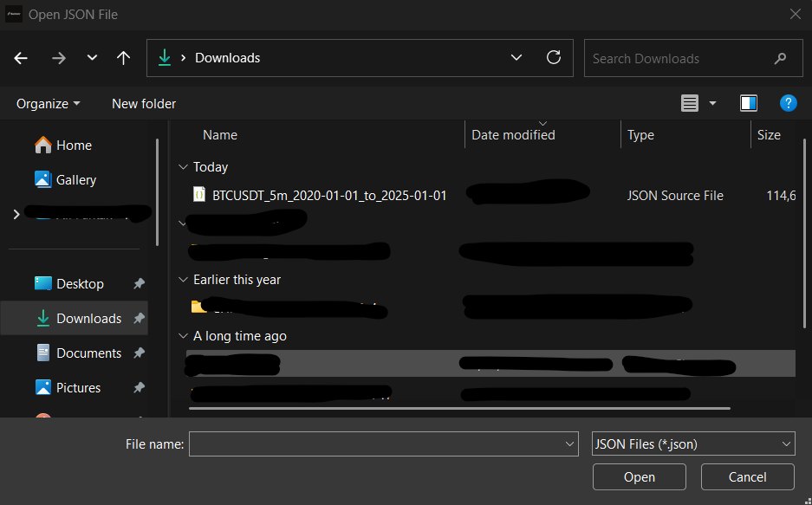Open Help with the question mark icon
The height and width of the screenshot is (505, 812).
[x=789, y=103]
